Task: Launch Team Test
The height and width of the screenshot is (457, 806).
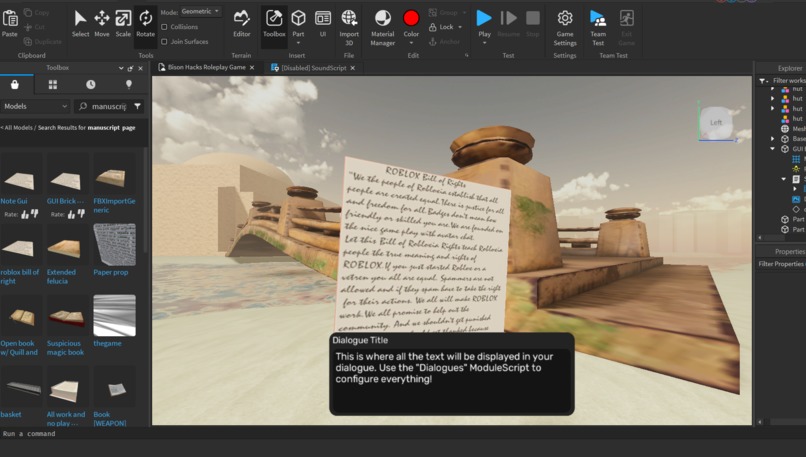Action: coord(598,28)
